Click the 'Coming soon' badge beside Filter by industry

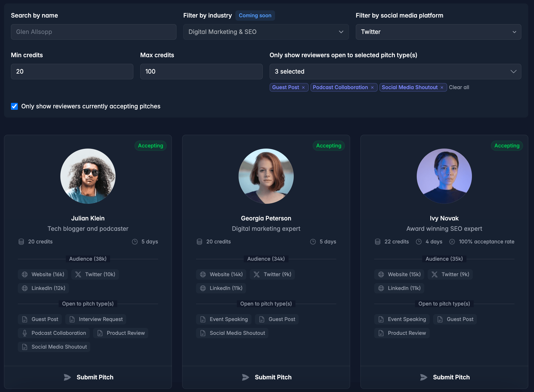click(255, 16)
